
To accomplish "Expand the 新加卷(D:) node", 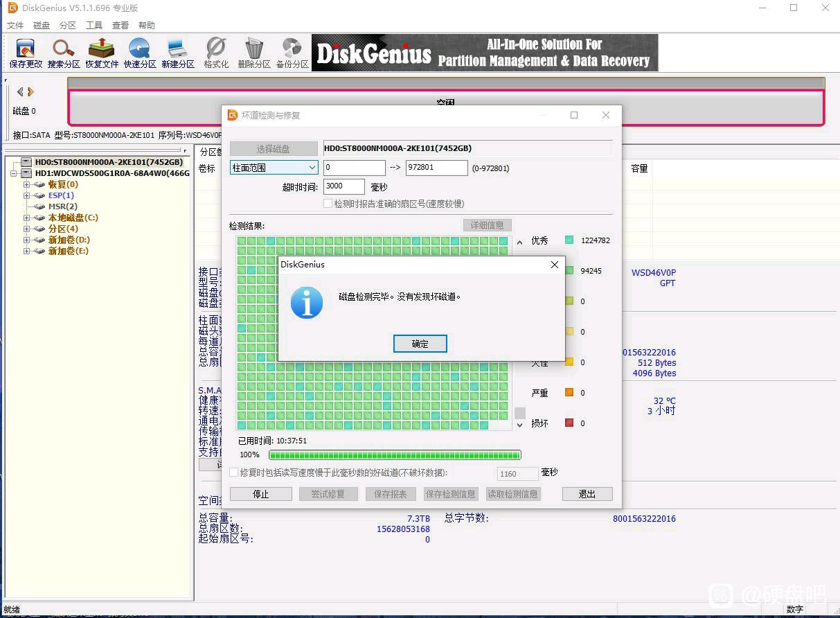I will coord(26,240).
